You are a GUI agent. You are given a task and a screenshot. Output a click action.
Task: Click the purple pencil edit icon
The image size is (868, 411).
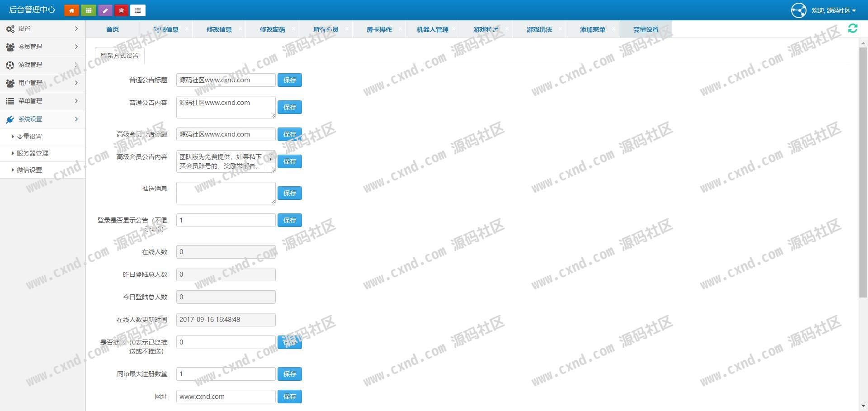coord(105,10)
